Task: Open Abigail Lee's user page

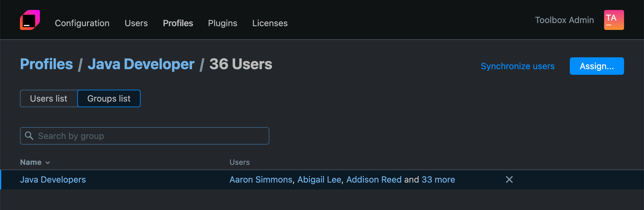Action: [319, 179]
